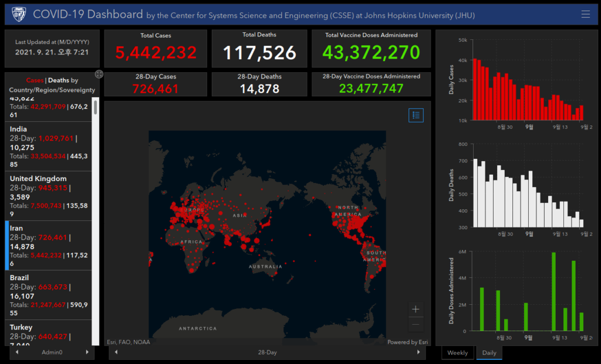Screen dimensions: 601x364
Task: Go to next Admin level arrow
Action: pos(87,352)
